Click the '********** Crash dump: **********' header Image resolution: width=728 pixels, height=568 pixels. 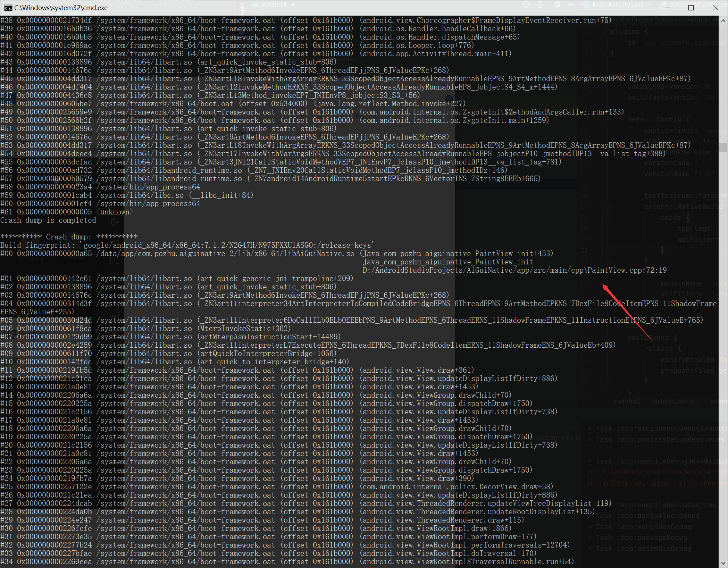[x=69, y=237]
